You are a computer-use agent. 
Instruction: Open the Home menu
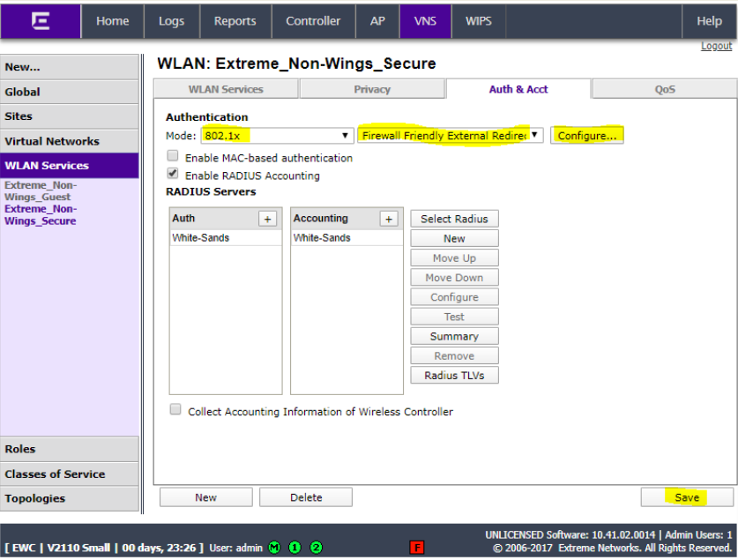pyautogui.click(x=113, y=21)
